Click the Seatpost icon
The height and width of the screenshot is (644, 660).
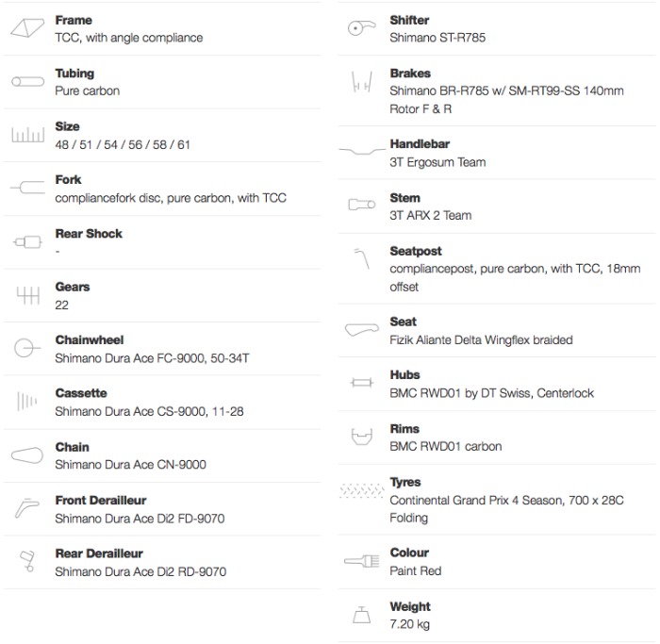point(362,258)
